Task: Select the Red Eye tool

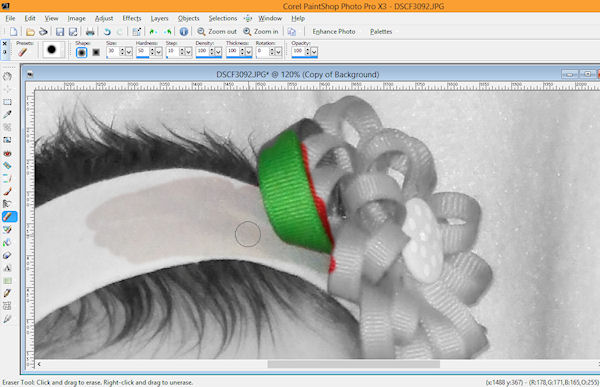Action: [x=7, y=153]
